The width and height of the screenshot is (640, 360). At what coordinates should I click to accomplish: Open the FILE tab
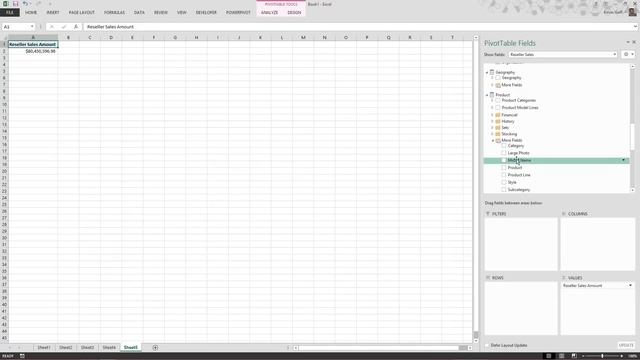coord(10,13)
